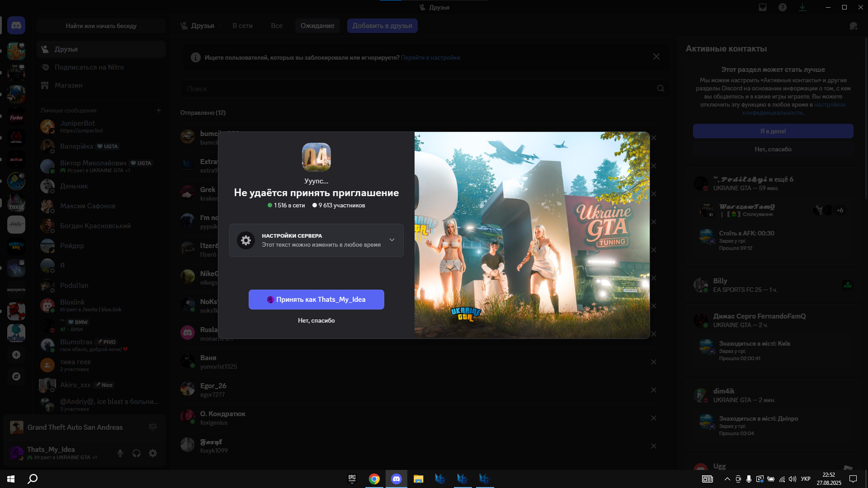This screenshot has width=868, height=488.
Task: Click the Ukraine GTA banner image
Action: pyautogui.click(x=532, y=235)
